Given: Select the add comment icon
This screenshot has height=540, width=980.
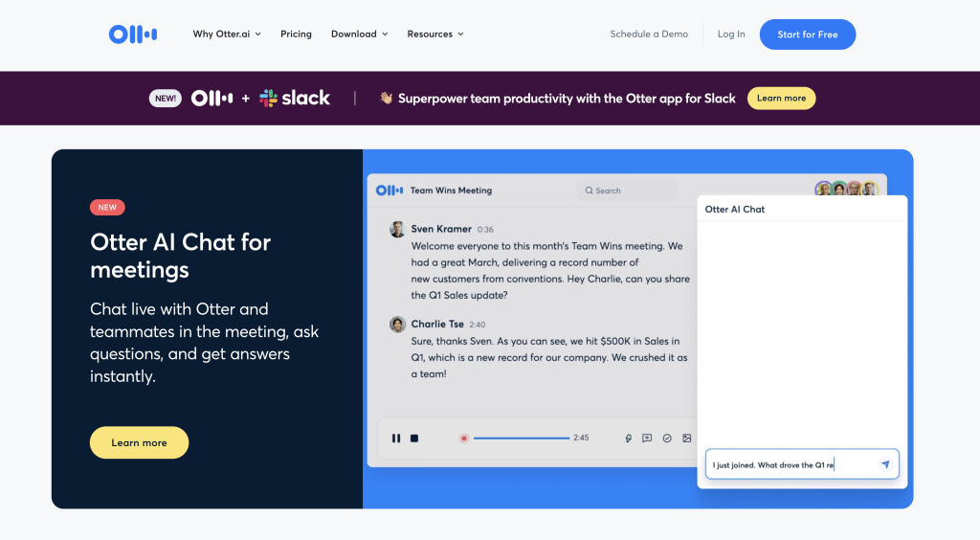Looking at the screenshot, I should [647, 439].
